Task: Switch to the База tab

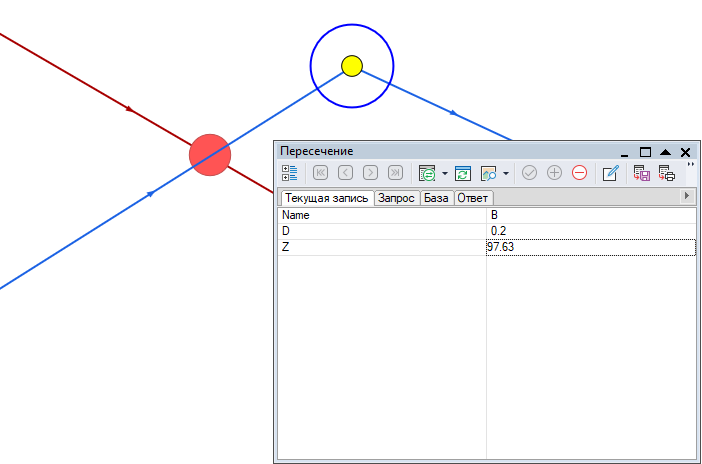Action: pos(436,198)
